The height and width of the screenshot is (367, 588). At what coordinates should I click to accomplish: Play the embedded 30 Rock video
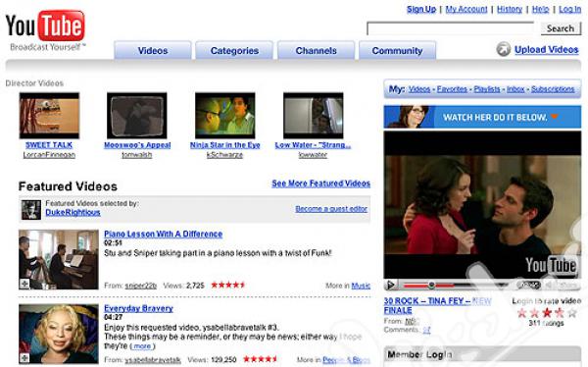pos(390,286)
